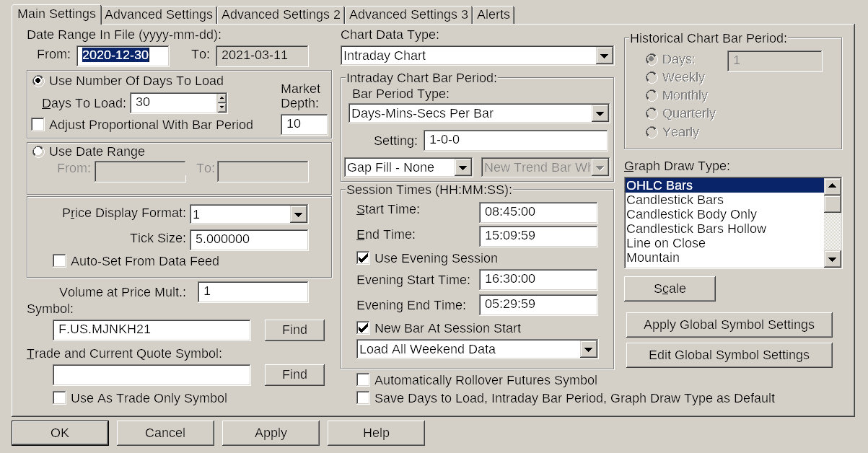This screenshot has width=868, height=453.
Task: Enable Adjust Proportional With Bar Period
Action: (38, 125)
